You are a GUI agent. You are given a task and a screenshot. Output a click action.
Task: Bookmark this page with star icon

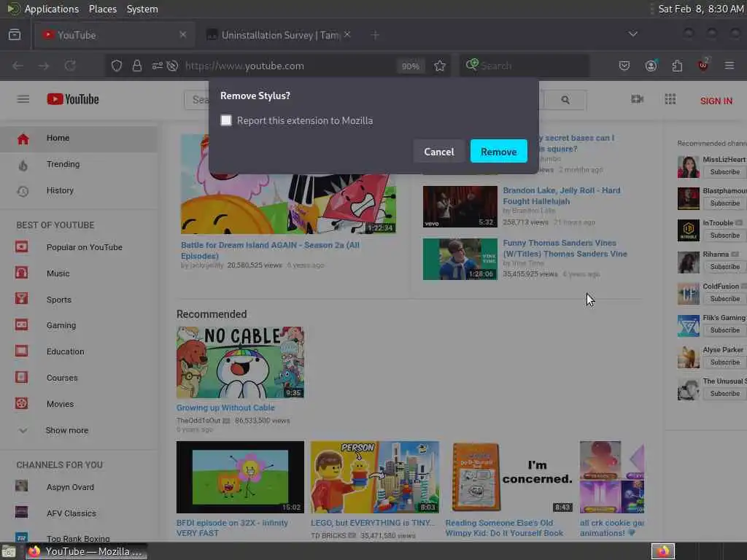point(440,66)
